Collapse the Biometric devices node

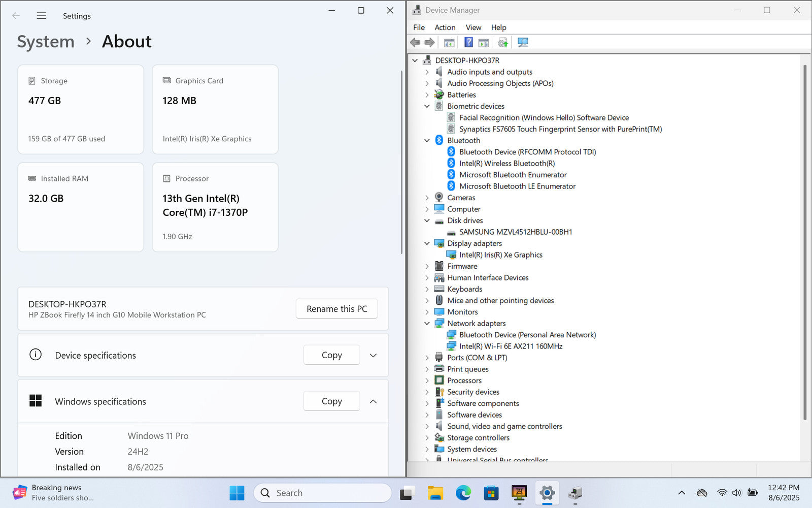click(x=427, y=106)
